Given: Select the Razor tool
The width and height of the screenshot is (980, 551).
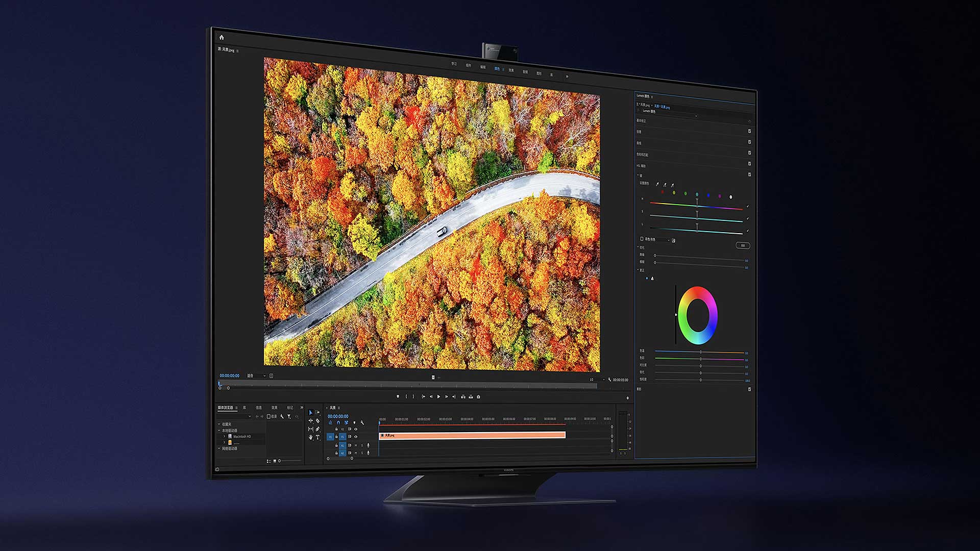Looking at the screenshot, I should [x=317, y=421].
